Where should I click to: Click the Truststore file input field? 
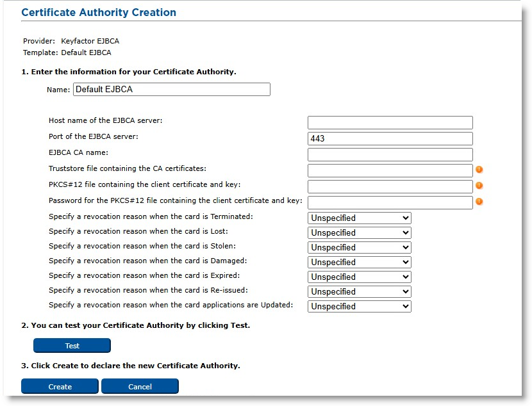pos(390,170)
